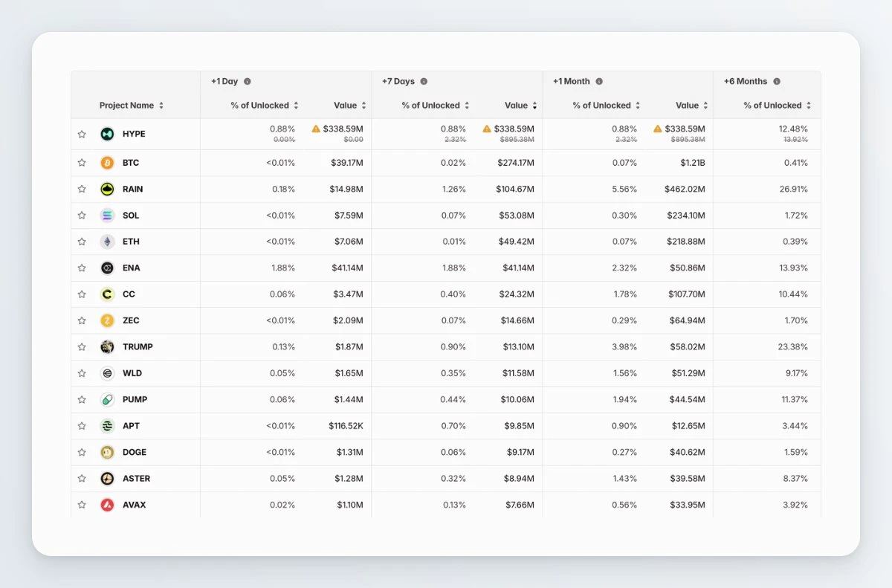Mark TRUMP as favorite with star

pyautogui.click(x=82, y=347)
